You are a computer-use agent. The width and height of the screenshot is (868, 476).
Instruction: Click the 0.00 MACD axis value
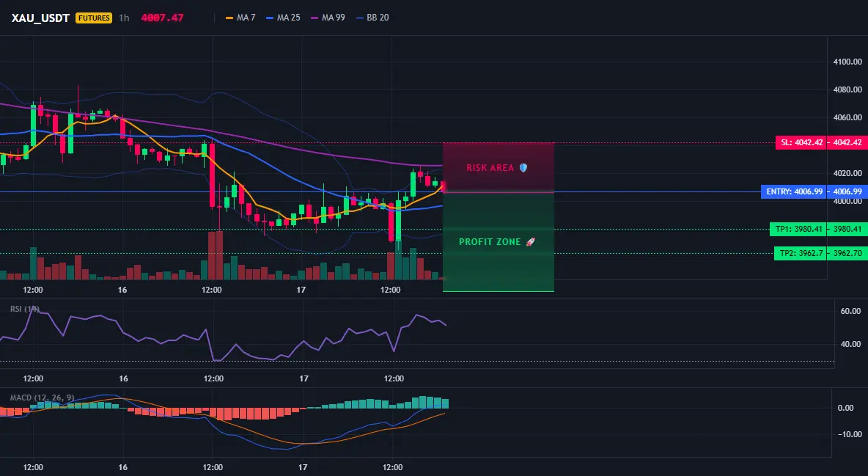[x=846, y=408]
